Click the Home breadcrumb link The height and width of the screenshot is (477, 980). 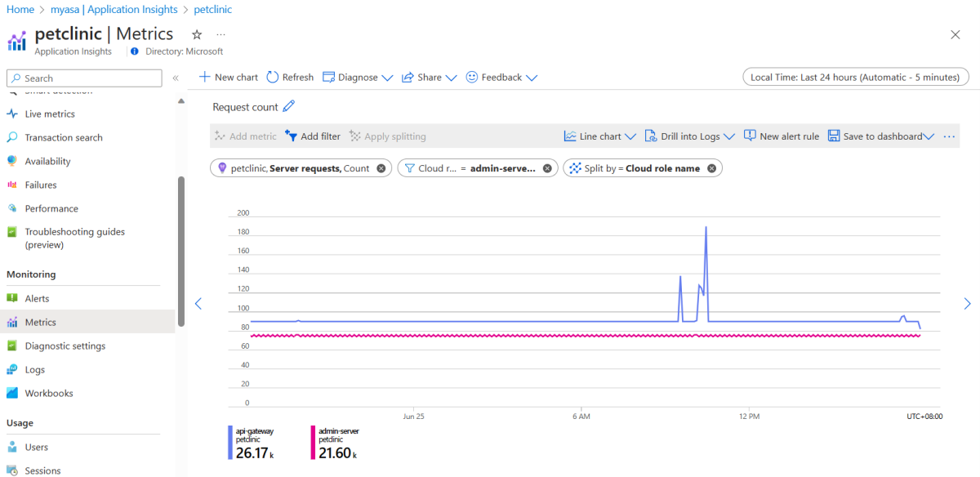[x=20, y=10]
